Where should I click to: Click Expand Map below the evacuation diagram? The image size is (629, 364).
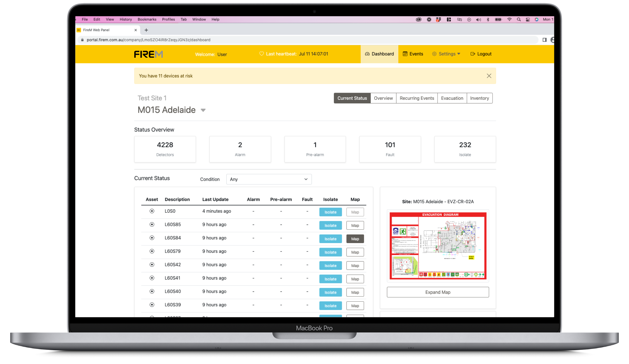click(x=437, y=292)
